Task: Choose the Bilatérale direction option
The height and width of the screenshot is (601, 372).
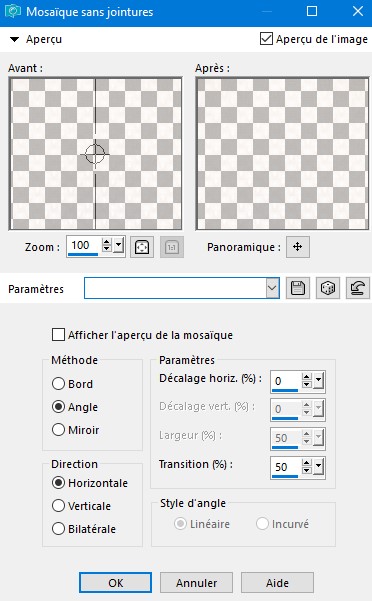Action: 58,529
